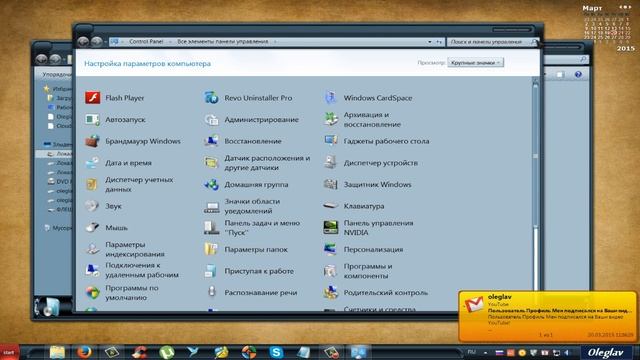Image resolution: width=640 pixels, height=360 pixels.
Task: Go back in Control Panel window
Action: pyautogui.click(x=83, y=41)
